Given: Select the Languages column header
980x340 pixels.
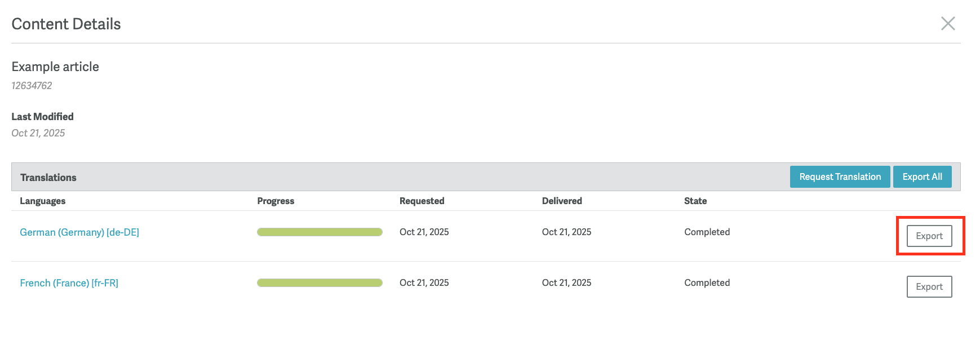Looking at the screenshot, I should click(43, 201).
